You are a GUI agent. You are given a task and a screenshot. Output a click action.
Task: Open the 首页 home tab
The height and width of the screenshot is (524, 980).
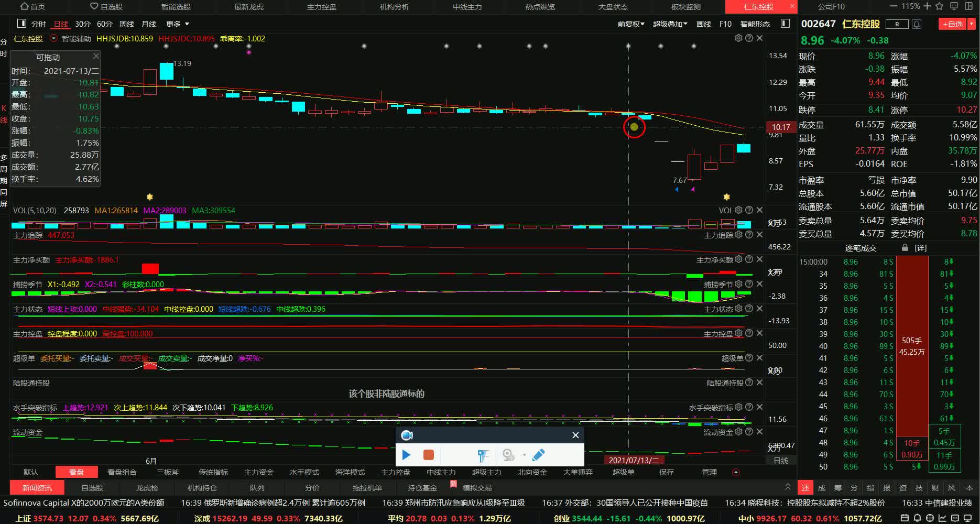[32, 6]
